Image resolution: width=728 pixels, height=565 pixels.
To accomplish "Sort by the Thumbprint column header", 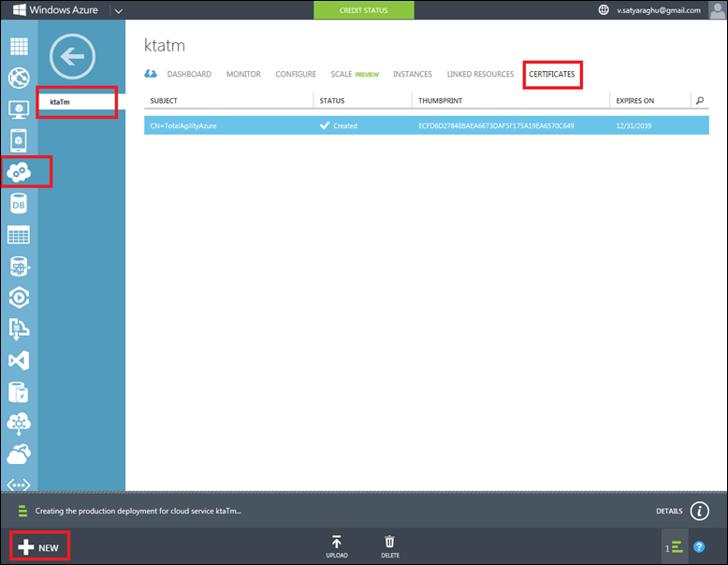I will point(440,101).
